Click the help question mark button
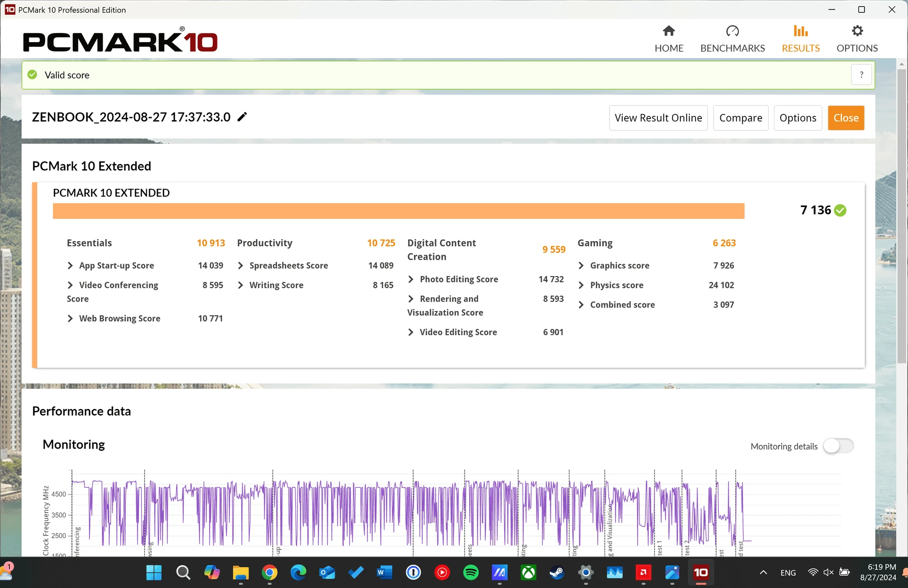 [861, 75]
